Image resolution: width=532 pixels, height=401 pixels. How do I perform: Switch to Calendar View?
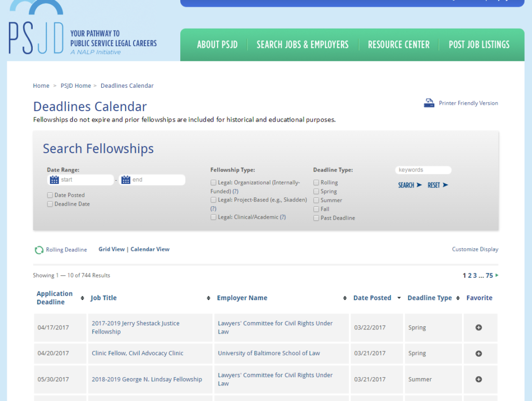pyautogui.click(x=150, y=249)
